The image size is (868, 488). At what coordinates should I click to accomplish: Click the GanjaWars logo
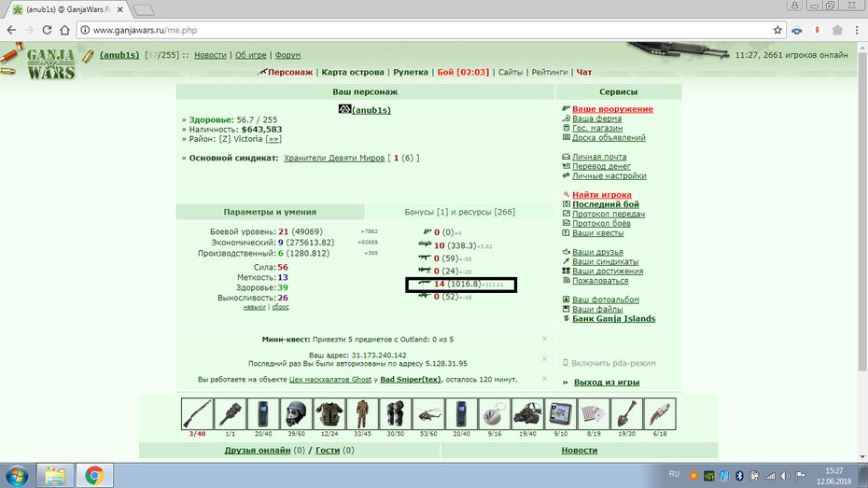pos(50,63)
